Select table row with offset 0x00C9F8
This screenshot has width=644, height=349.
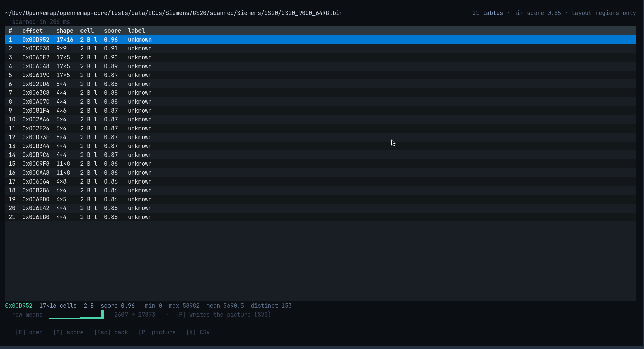321,164
